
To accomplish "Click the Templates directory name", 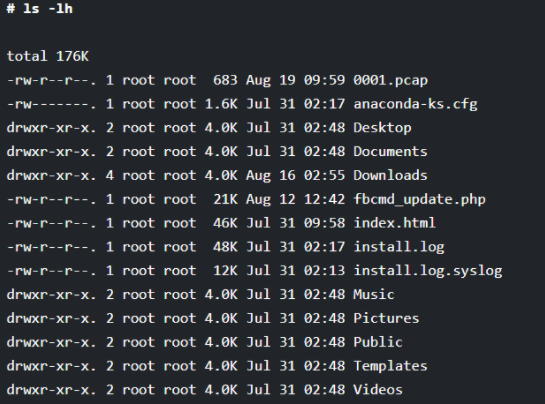I will [390, 366].
